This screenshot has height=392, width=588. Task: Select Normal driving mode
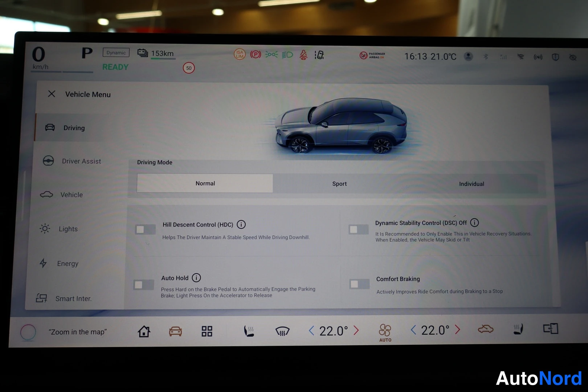coord(205,183)
